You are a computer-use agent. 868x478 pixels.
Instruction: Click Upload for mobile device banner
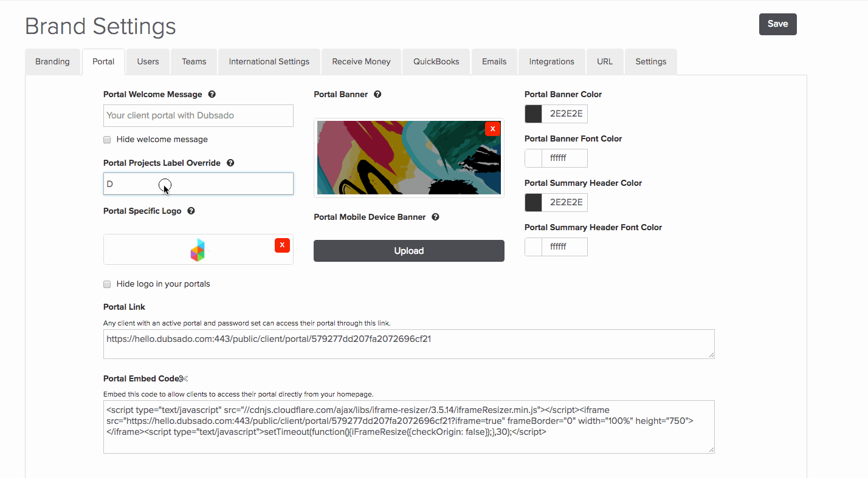click(409, 251)
